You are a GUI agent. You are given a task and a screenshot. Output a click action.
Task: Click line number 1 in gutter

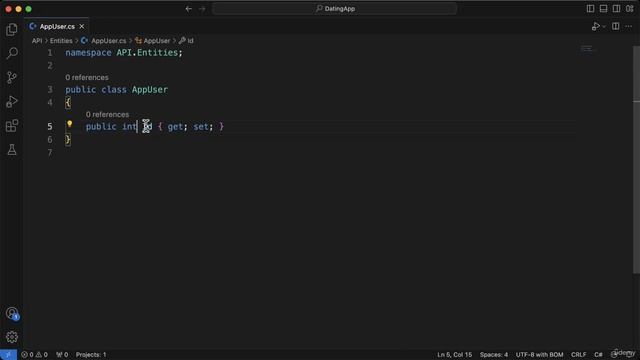(x=50, y=53)
